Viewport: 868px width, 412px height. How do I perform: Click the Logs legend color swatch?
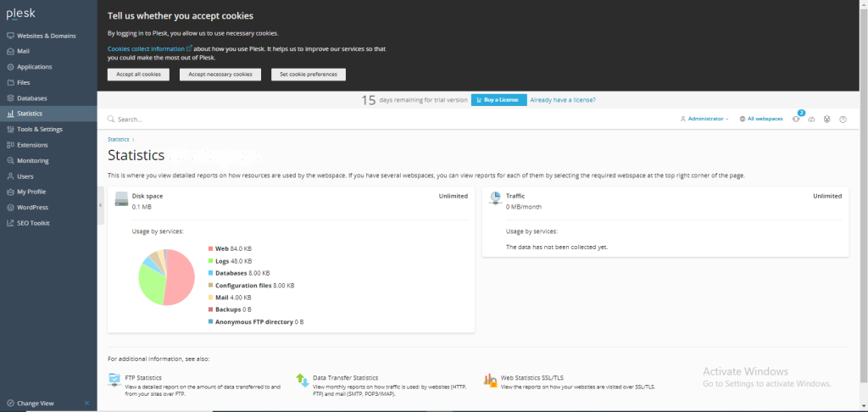pyautogui.click(x=210, y=261)
